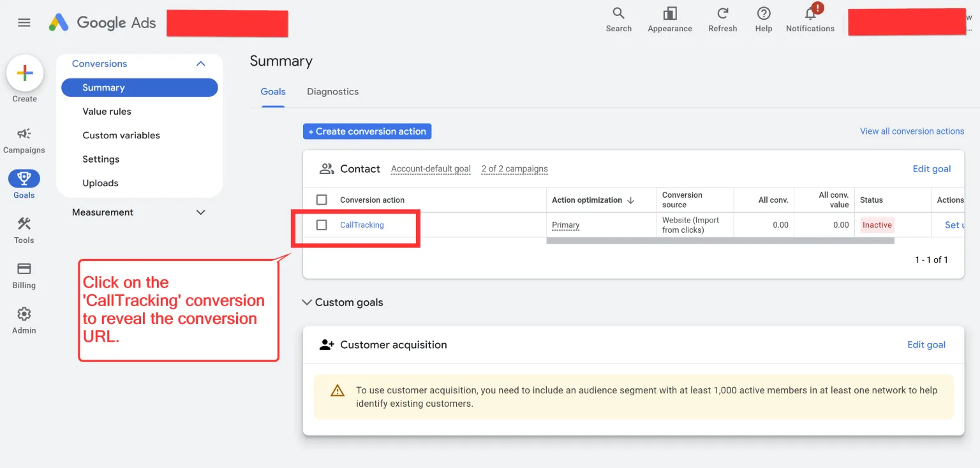Click the Conversion action column header
This screenshot has width=980, height=468.
[x=372, y=200]
